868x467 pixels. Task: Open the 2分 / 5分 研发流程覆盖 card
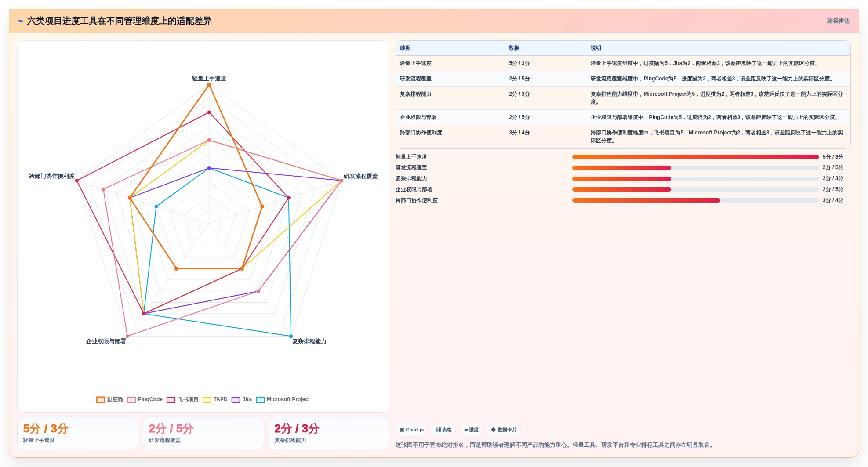click(x=203, y=433)
